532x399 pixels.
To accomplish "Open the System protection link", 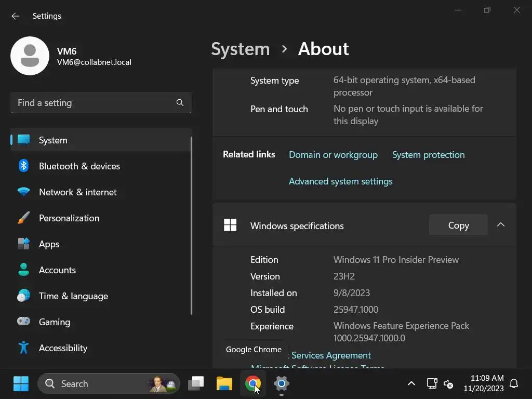I will [428, 155].
